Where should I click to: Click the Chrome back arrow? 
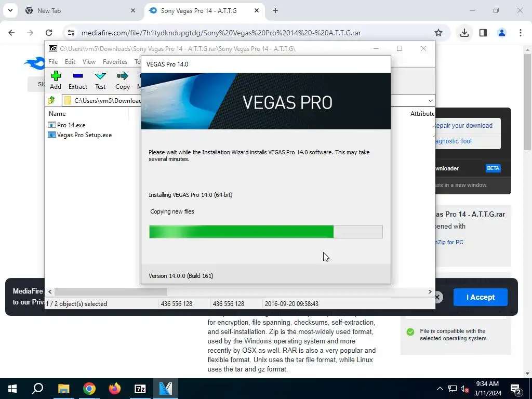coord(11,33)
